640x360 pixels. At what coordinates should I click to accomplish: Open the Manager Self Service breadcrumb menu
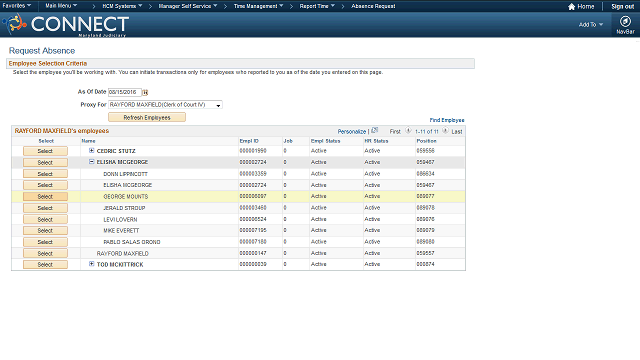pos(188,6)
